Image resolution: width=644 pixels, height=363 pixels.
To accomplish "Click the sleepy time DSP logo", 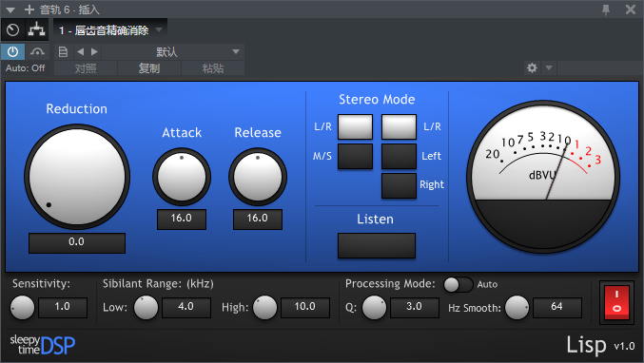I will coord(42,345).
